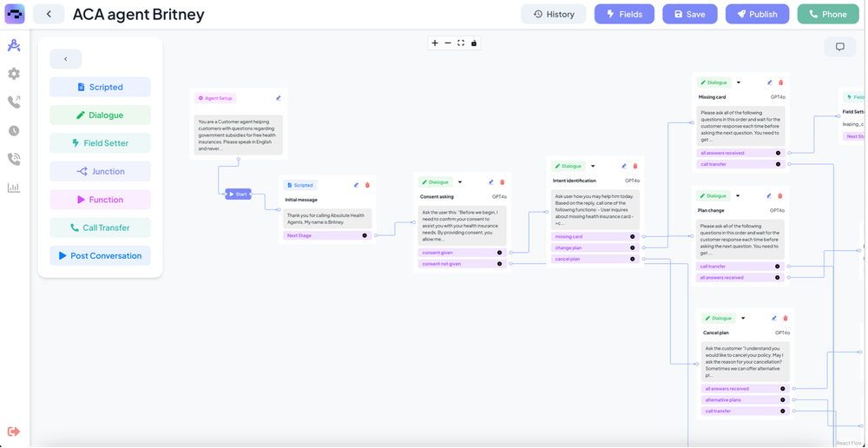Screen dimensions: 868x448
Task: Click black dot on 'change plan' row
Action: point(632,247)
